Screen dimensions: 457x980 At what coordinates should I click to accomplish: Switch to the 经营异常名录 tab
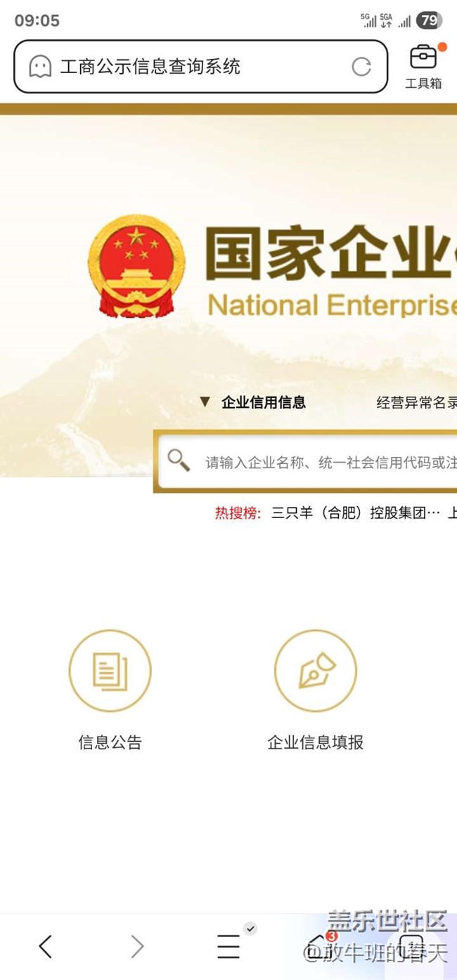click(417, 403)
